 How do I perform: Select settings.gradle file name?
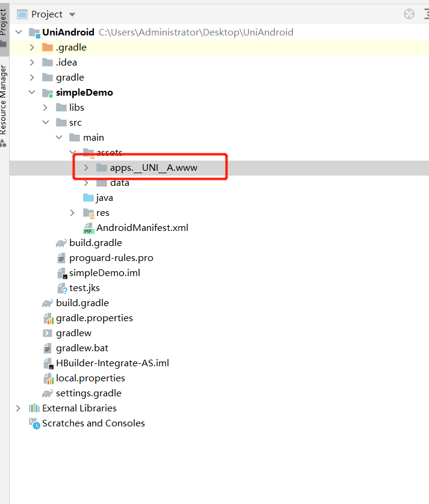89,393
